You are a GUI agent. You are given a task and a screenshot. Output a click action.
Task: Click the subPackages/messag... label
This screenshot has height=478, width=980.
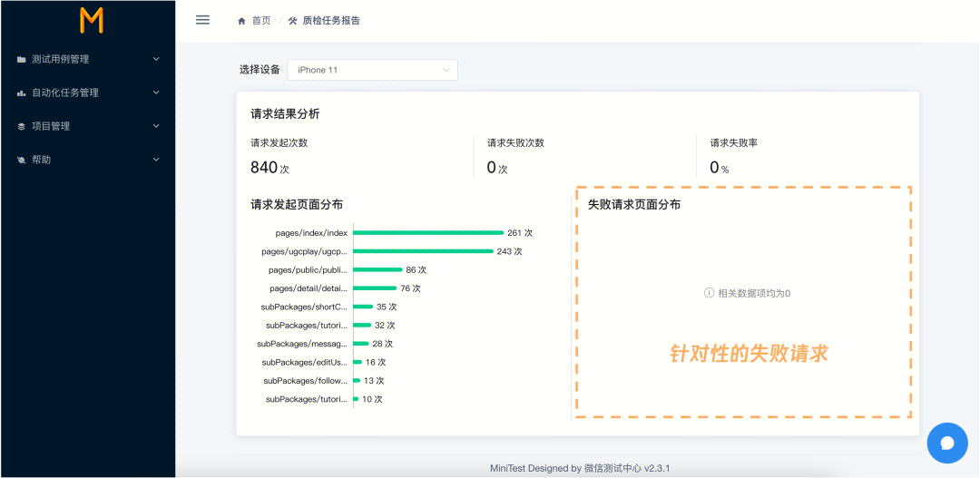click(302, 344)
